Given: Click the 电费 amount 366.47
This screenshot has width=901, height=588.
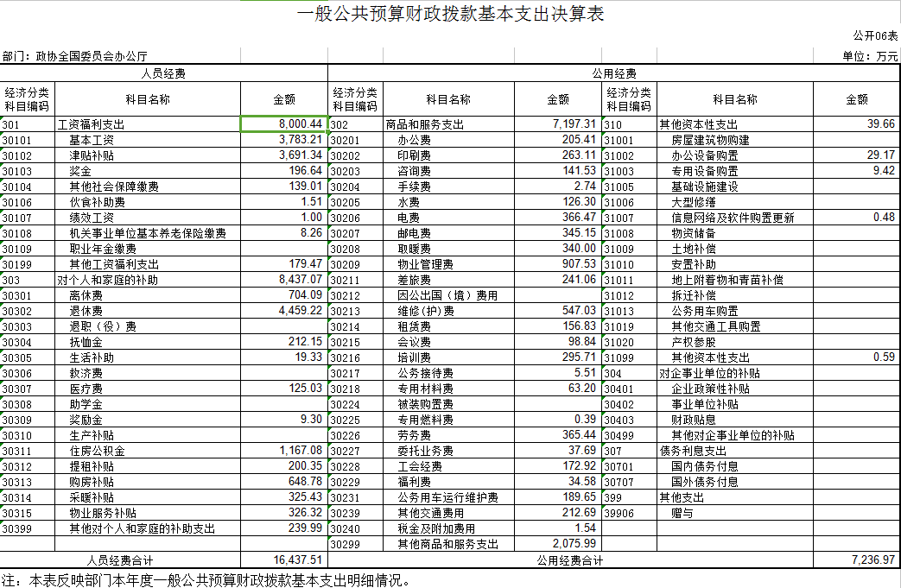Looking at the screenshot, I should [558, 217].
